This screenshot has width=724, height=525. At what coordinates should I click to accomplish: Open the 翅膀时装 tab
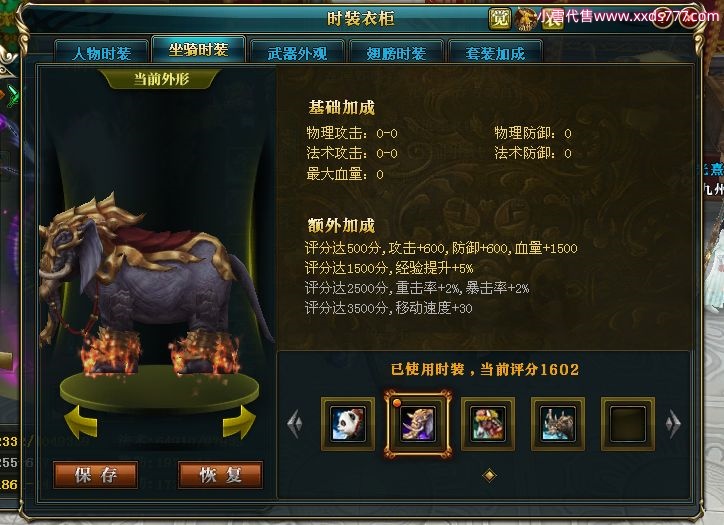(x=396, y=52)
